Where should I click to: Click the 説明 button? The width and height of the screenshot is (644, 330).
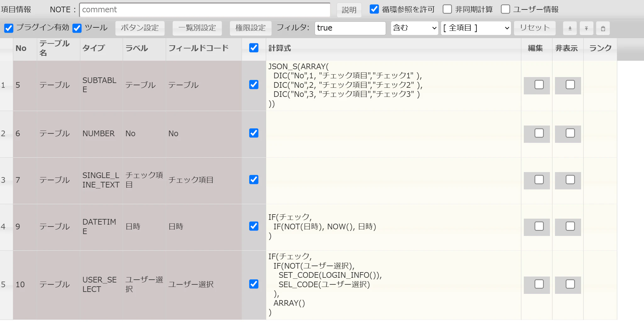[x=349, y=10]
